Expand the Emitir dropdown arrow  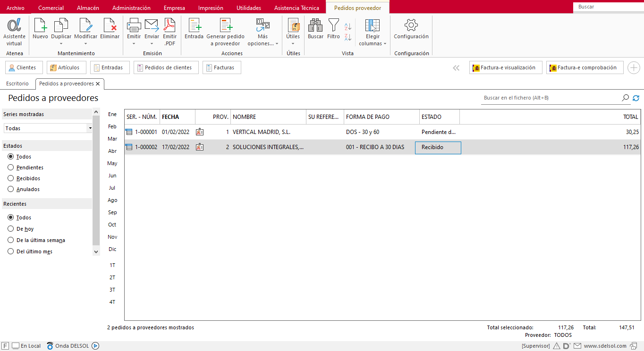134,44
